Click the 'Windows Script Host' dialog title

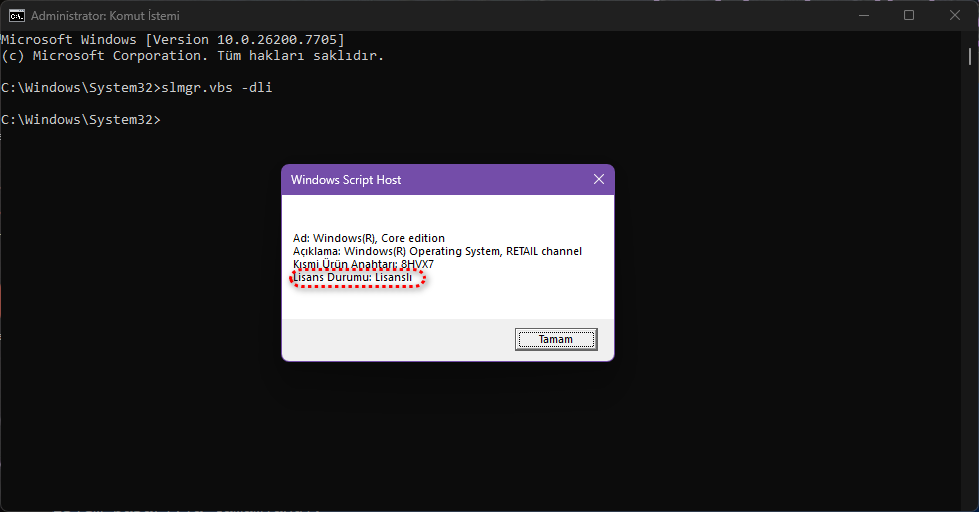346,180
